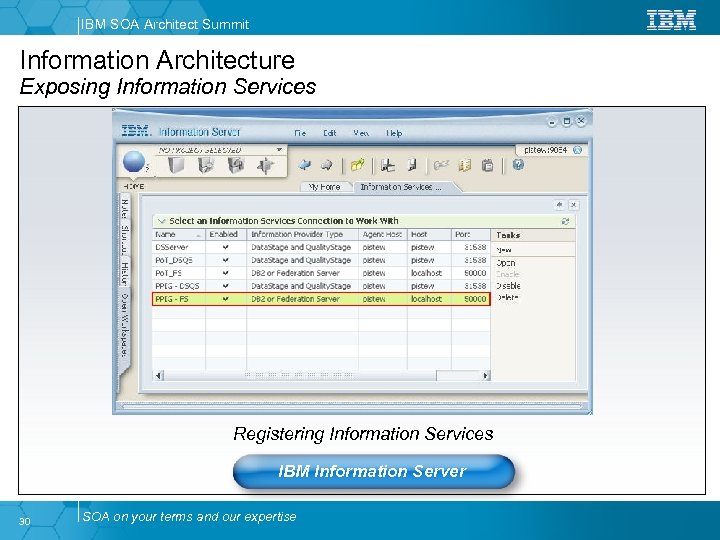Maximize the Information Server window
This screenshot has width=720, height=540.
pos(566,121)
